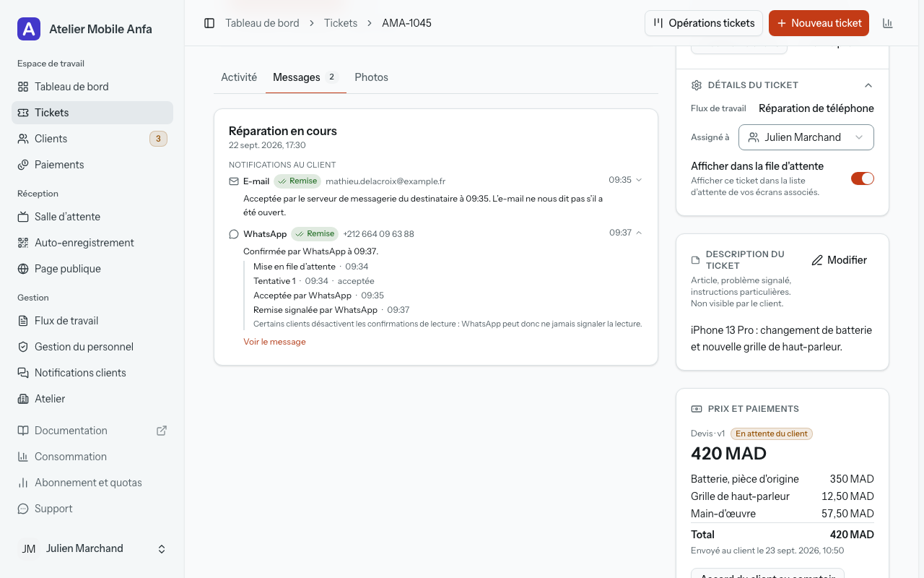924x578 pixels.
Task: Click the Documentation book icon
Action: coord(23,431)
